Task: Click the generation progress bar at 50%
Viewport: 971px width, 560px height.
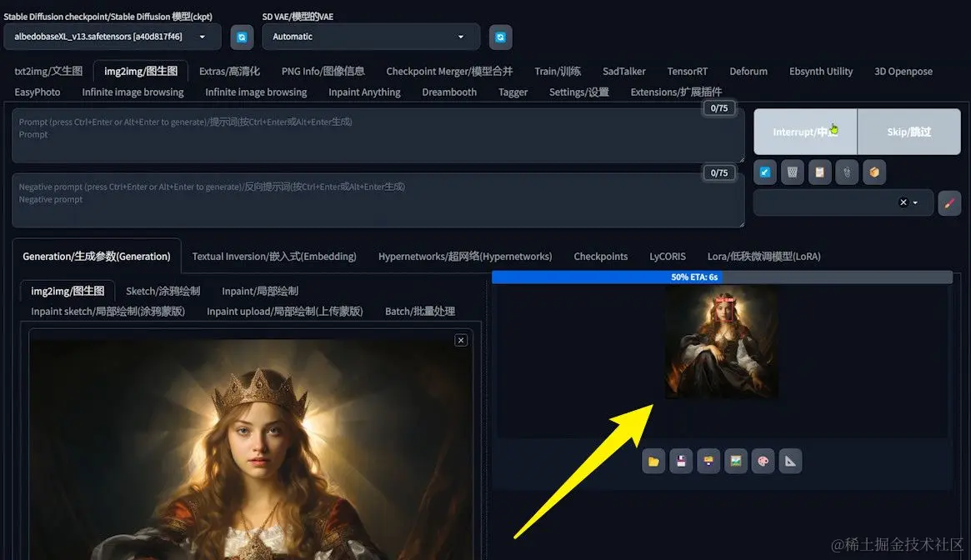Action: 722,277
